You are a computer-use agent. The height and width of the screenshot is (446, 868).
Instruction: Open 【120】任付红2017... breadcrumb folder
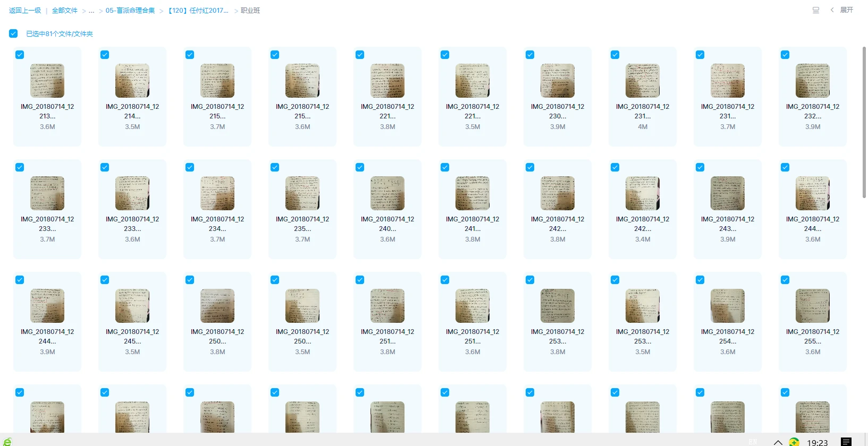198,11
